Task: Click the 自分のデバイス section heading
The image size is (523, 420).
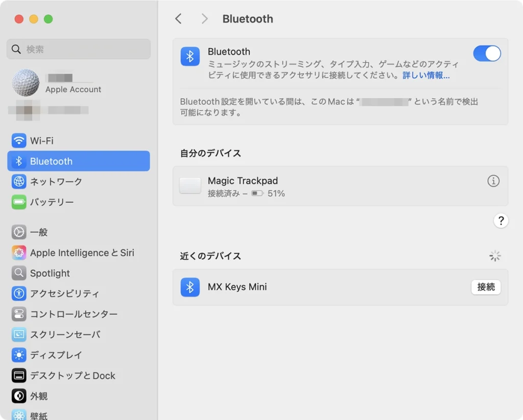Action: (210, 153)
